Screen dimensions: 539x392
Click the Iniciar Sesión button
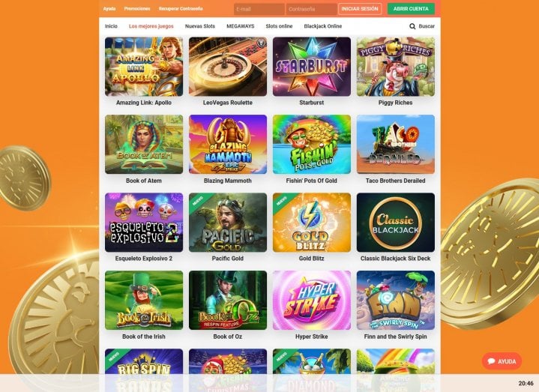(360, 9)
